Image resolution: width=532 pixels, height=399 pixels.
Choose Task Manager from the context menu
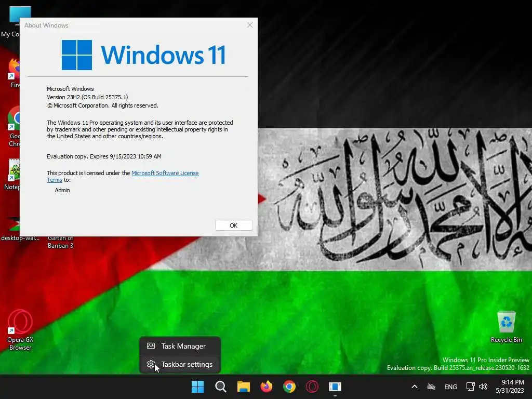click(x=180, y=346)
